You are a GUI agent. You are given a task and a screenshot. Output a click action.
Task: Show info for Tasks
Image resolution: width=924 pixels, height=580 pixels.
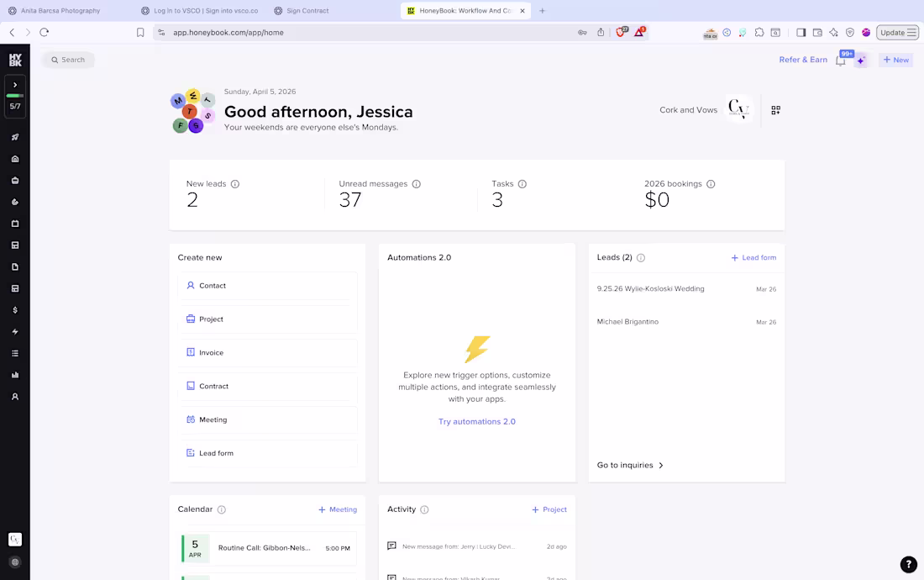tap(522, 184)
